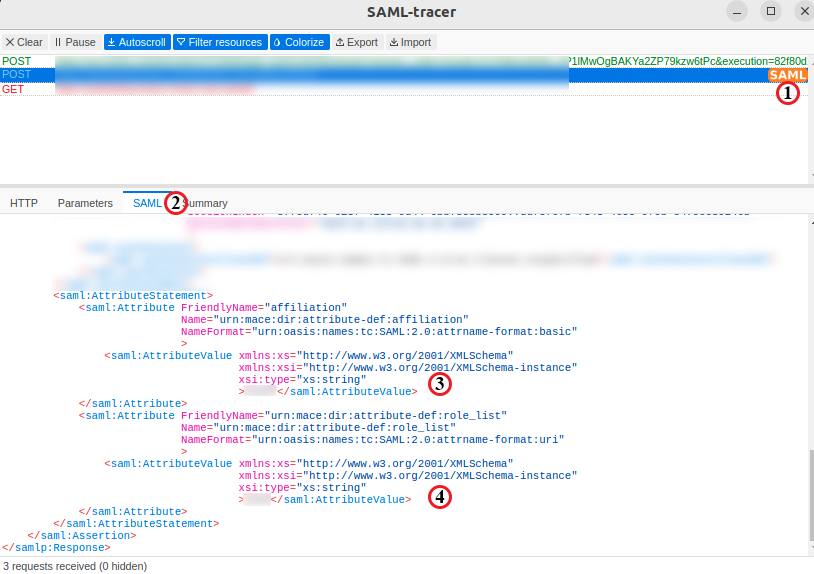
Task: Open the HTTP tab
Action: (x=24, y=203)
